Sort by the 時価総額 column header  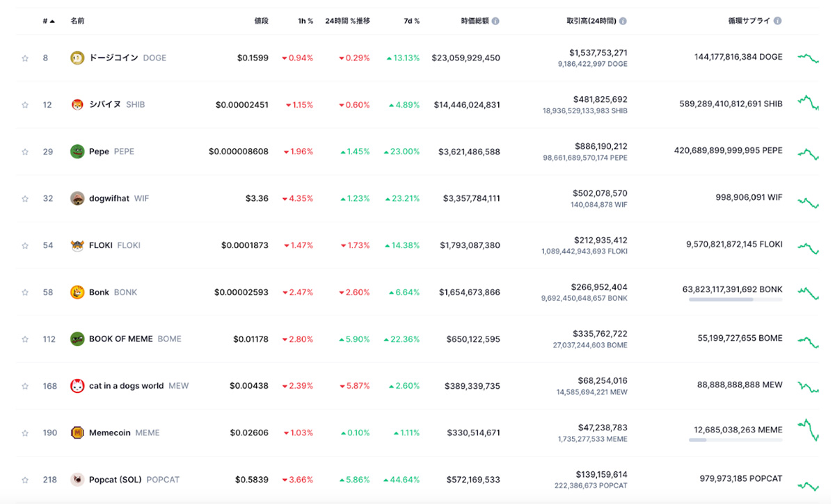click(x=475, y=21)
